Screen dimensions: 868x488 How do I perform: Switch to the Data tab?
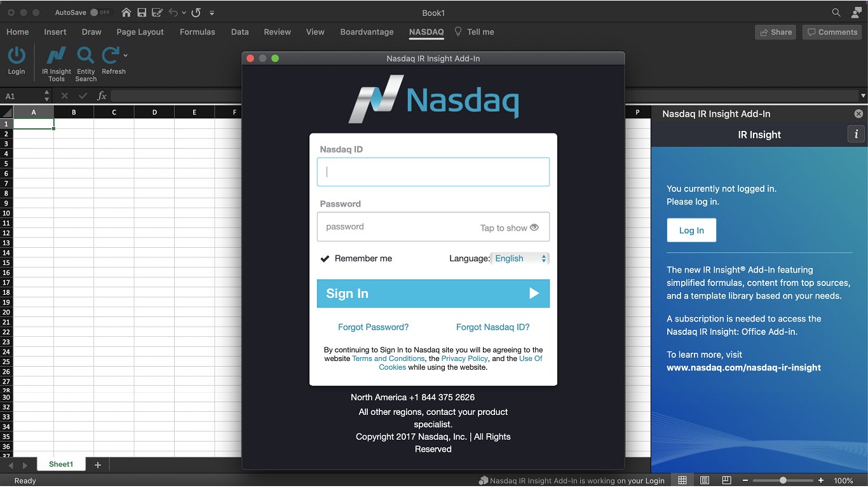240,32
